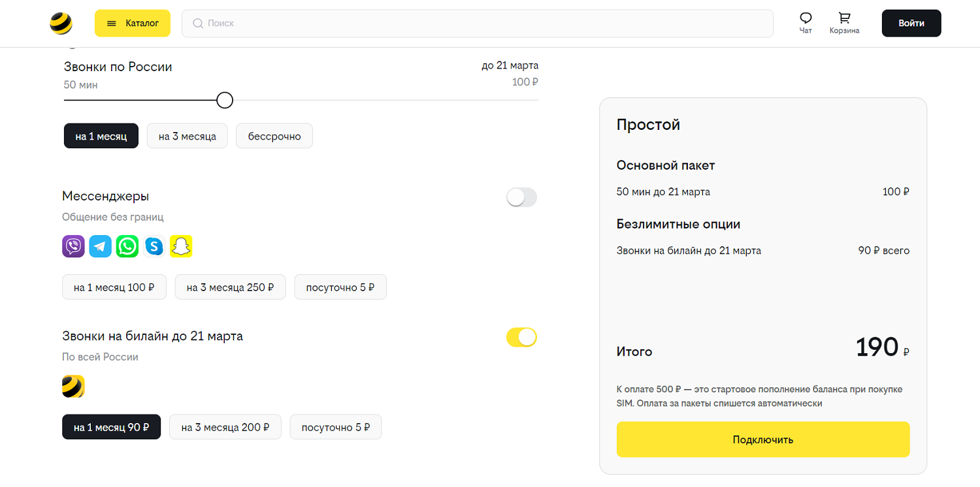Click the total '190 ₽' amount
The height and width of the screenshot is (487, 980).
[x=883, y=348]
